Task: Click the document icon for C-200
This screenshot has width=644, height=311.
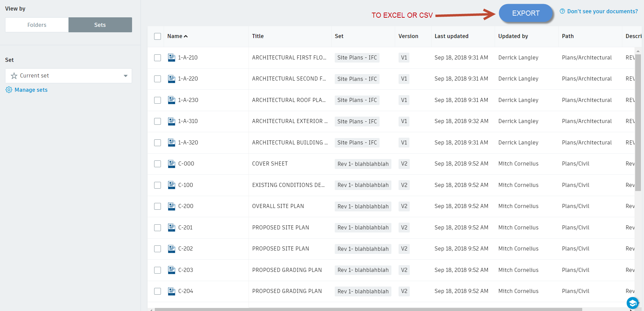Action: 171,206
